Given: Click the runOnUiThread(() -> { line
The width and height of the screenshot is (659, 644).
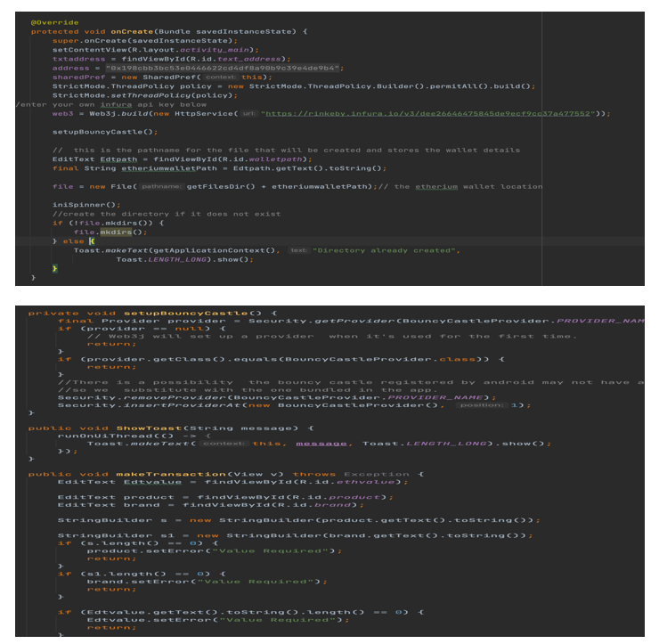Looking at the screenshot, I should click(x=134, y=436).
